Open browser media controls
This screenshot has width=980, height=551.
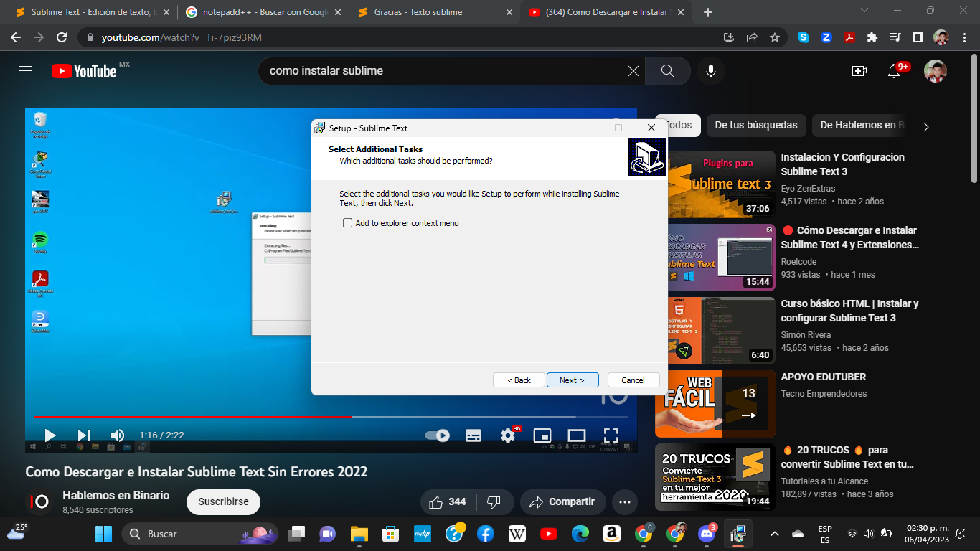point(895,37)
